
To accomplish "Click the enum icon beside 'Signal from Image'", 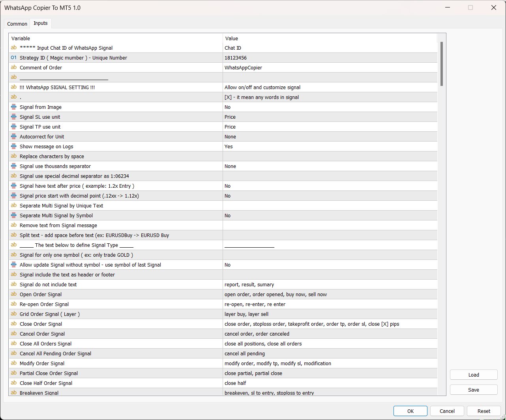I will 14,107.
